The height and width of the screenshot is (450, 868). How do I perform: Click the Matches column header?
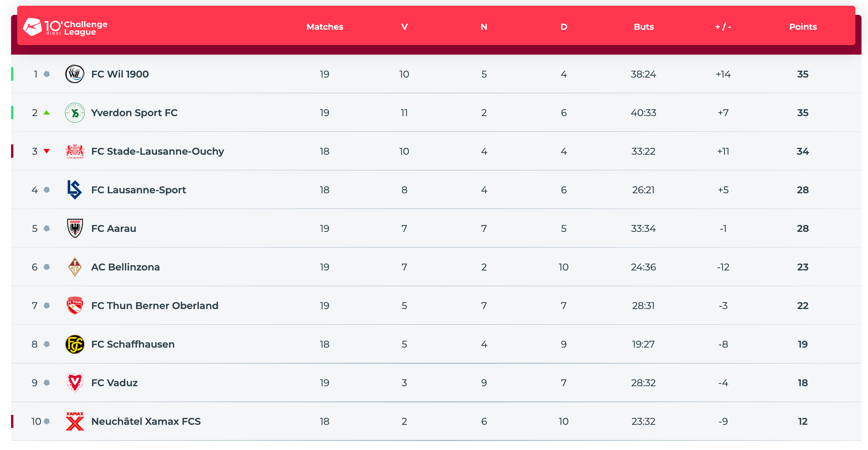(x=325, y=27)
